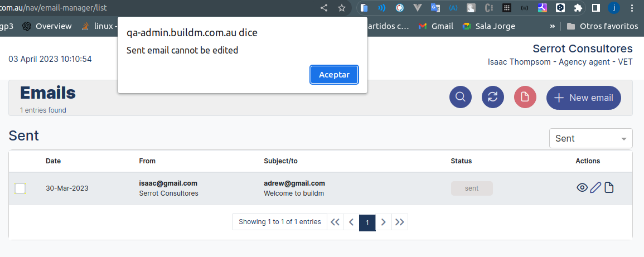Image resolution: width=644 pixels, height=257 pixels.
Task: Click the Date column header
Action: click(54, 161)
